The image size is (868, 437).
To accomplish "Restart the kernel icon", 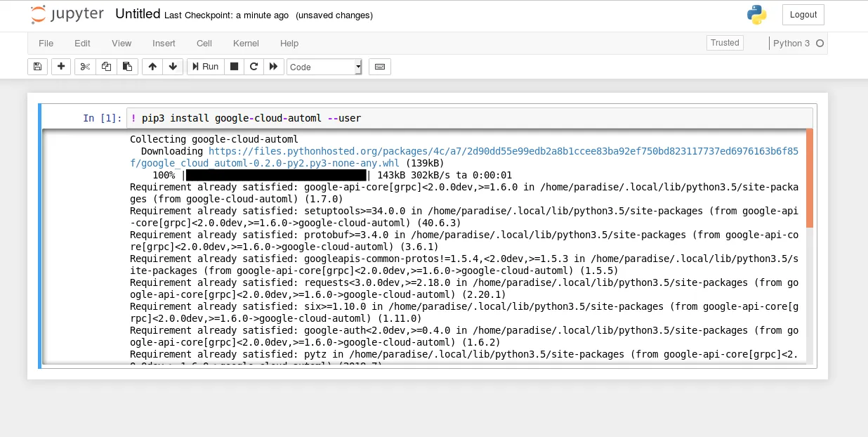I will 254,67.
